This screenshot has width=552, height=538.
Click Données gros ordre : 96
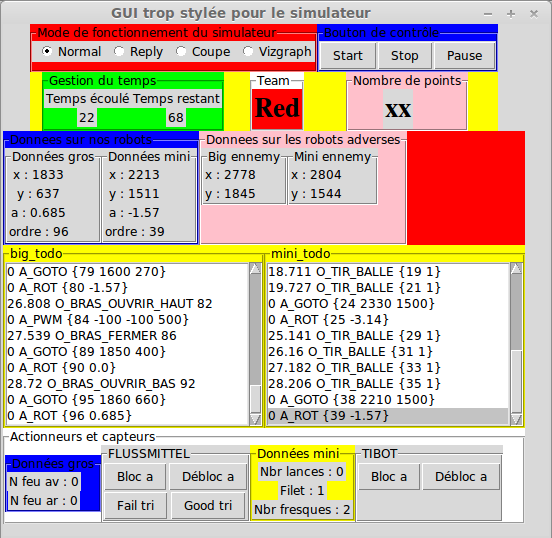[39, 232]
